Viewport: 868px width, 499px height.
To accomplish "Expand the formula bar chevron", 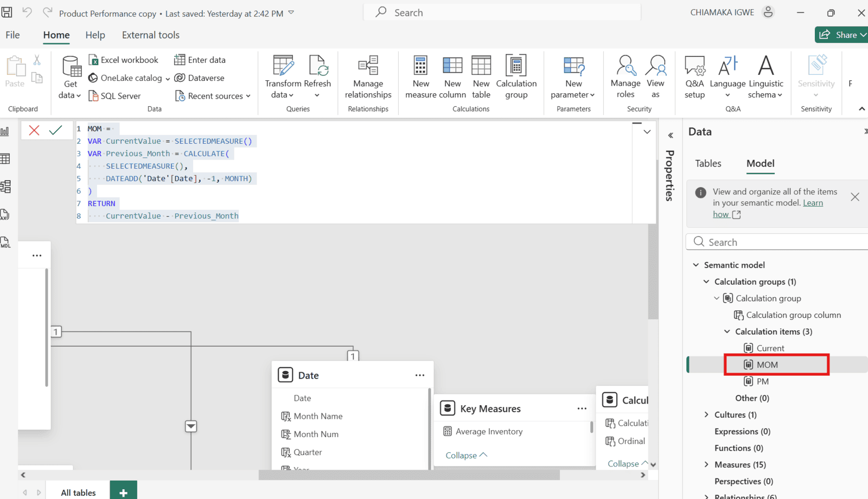I will click(x=647, y=132).
